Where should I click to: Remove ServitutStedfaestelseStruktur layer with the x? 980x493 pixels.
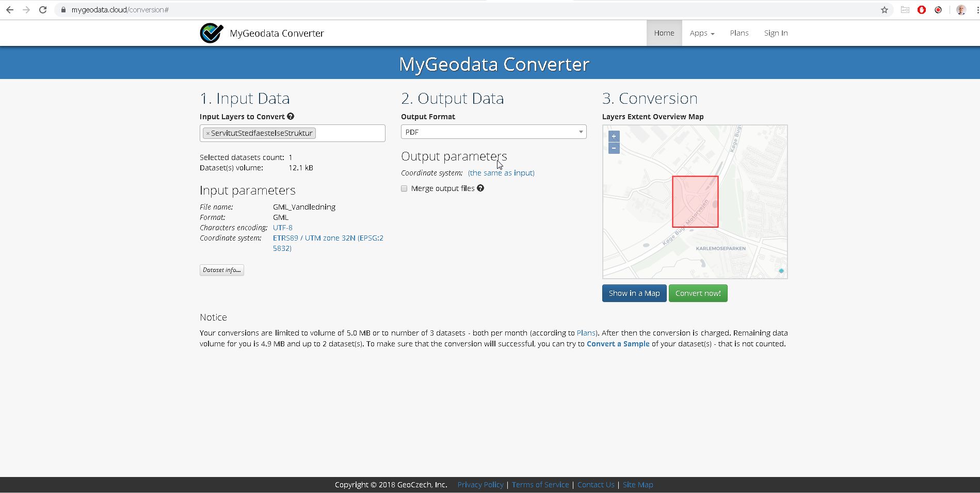click(x=208, y=133)
